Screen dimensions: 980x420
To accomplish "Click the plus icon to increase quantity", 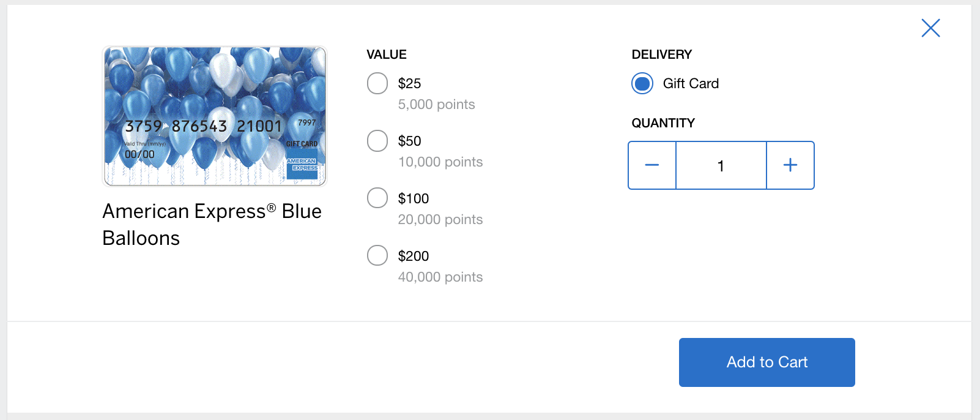I will (x=790, y=165).
